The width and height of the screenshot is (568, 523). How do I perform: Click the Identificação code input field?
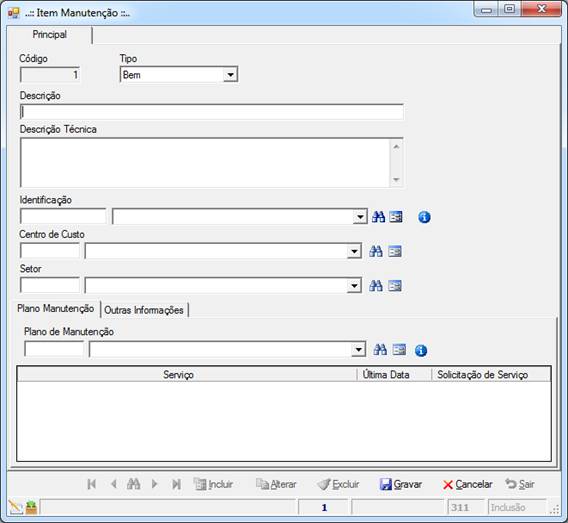pyautogui.click(x=63, y=217)
